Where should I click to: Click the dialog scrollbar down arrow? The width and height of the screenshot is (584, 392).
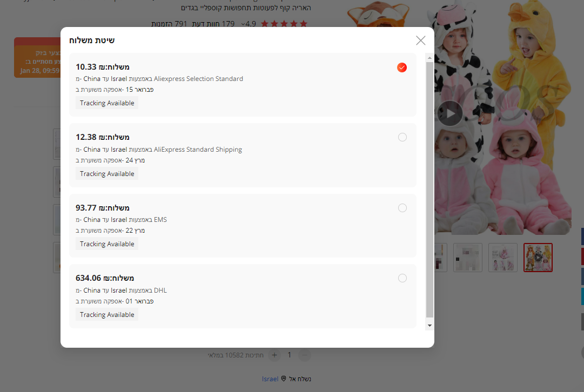pos(429,326)
